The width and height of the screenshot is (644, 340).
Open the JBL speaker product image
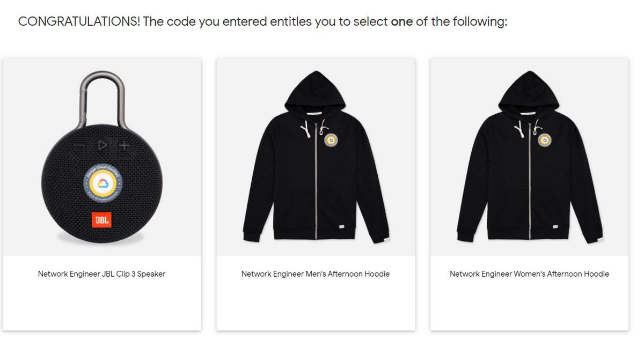point(102,157)
